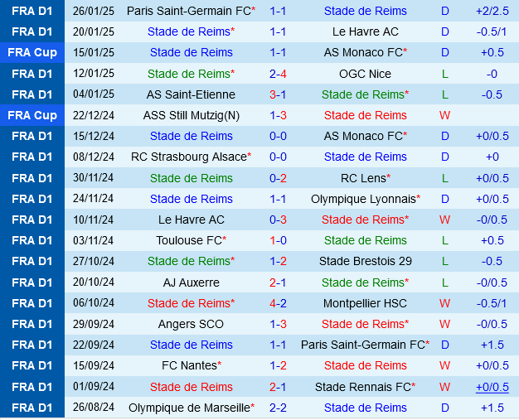Click Olympique de Marseille team name
Screen dimensions: 519x420
pos(189,408)
